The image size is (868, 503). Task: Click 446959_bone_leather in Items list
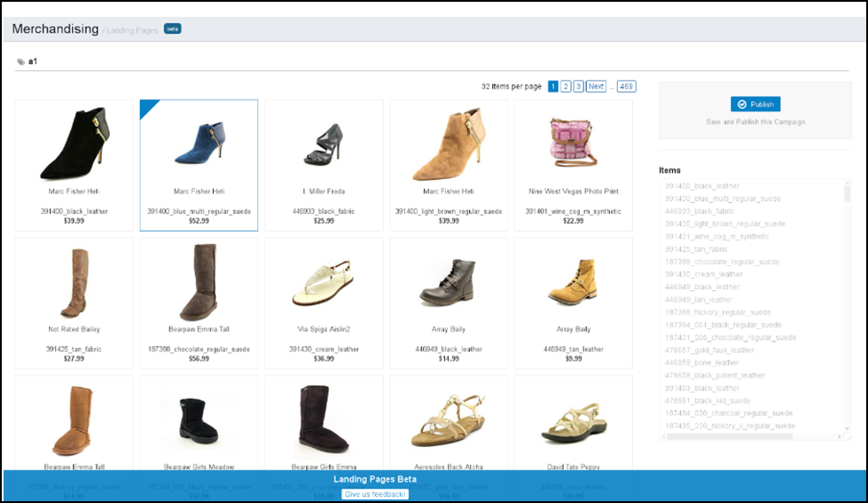(702, 363)
